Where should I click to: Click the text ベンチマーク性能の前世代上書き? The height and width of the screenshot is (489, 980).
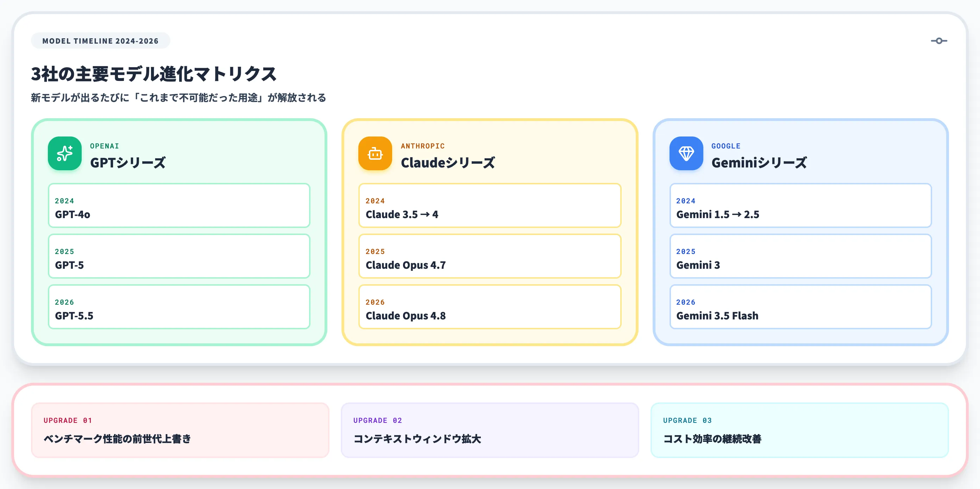coord(117,439)
